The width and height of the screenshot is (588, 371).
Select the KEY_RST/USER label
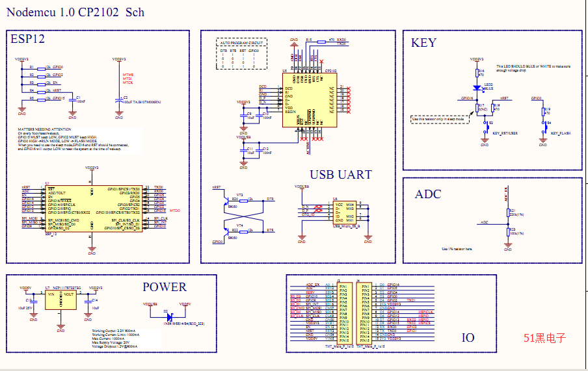505,133
